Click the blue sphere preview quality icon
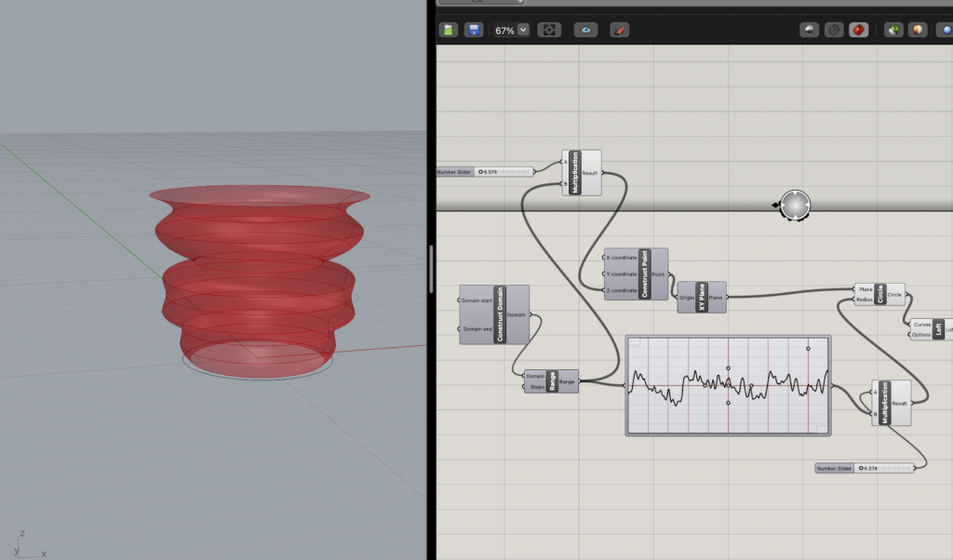Image resolution: width=953 pixels, height=560 pixels. (x=946, y=30)
